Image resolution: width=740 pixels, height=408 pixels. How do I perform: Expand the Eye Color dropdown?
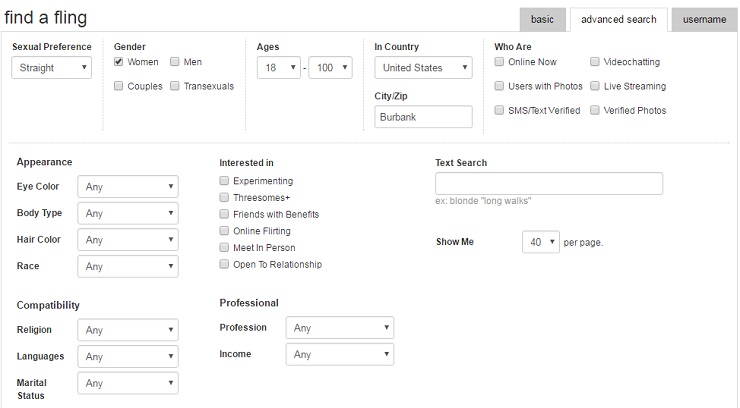(128, 186)
